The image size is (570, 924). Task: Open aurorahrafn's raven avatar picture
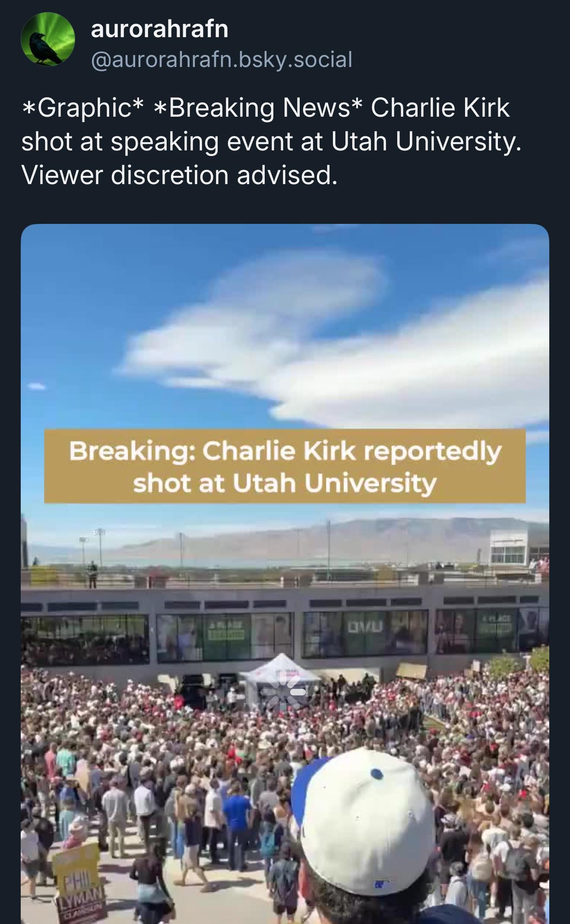(x=48, y=39)
